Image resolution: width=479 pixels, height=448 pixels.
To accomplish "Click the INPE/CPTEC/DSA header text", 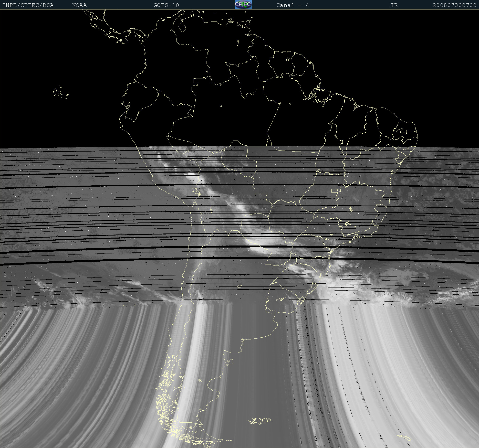I will pos(28,5).
